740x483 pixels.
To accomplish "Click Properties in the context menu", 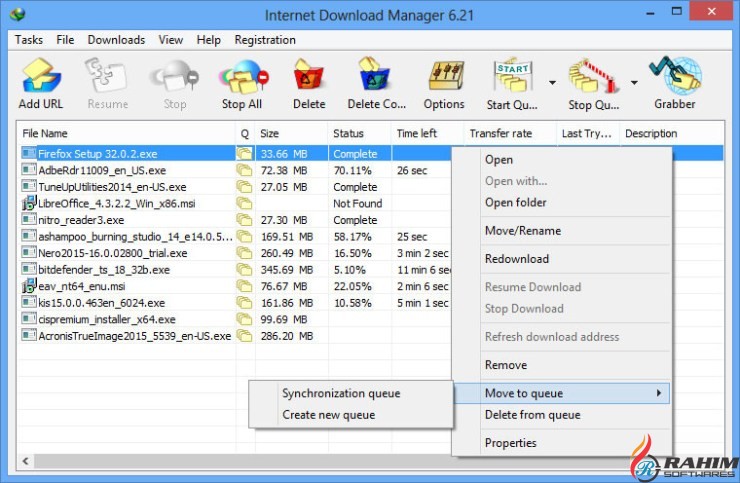I will 510,443.
